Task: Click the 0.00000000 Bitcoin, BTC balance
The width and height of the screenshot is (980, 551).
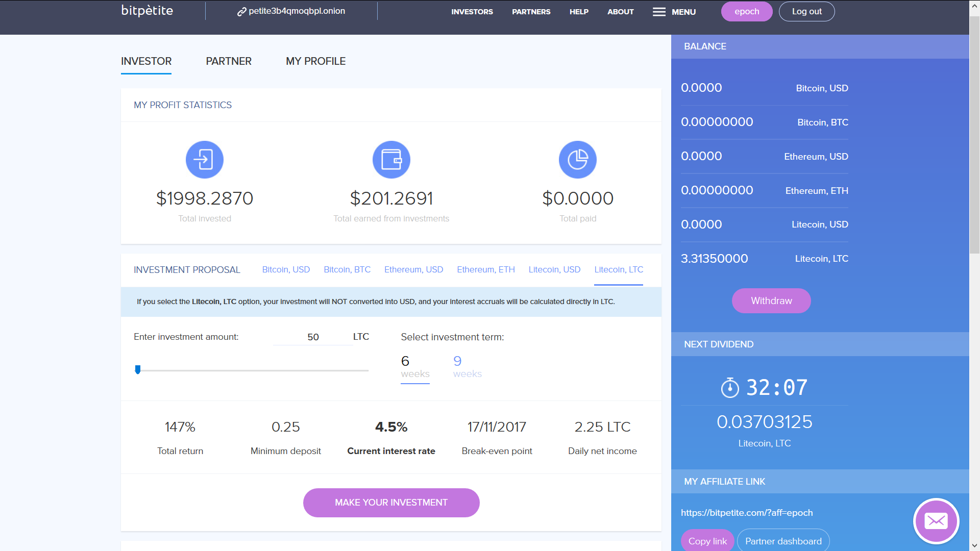Action: (x=717, y=122)
